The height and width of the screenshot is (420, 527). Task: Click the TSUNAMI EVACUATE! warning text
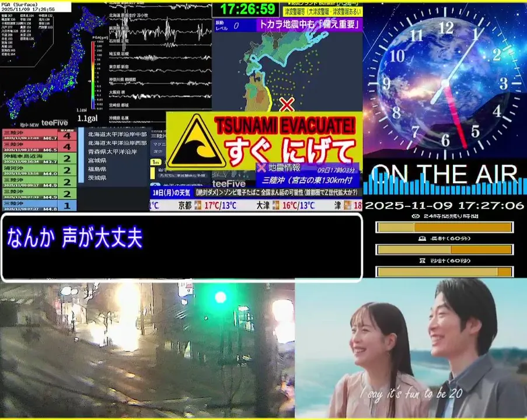[285, 125]
